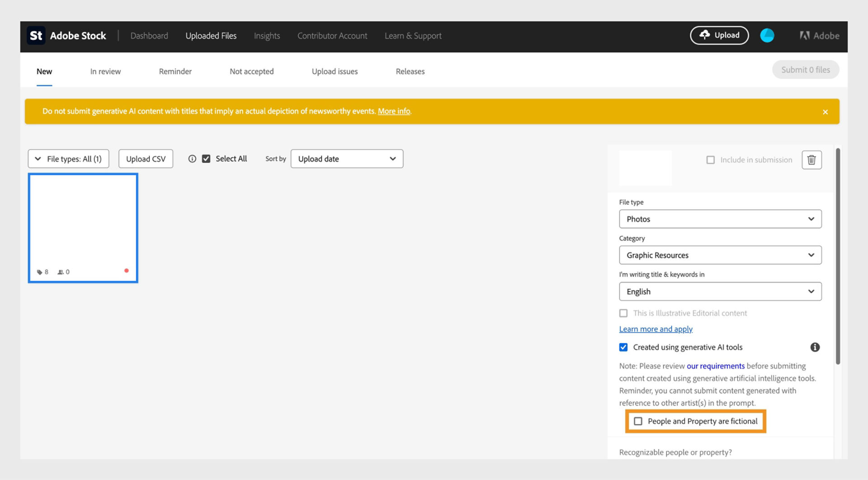
Task: Select the uploaded file thumbnail
Action: [x=83, y=228]
